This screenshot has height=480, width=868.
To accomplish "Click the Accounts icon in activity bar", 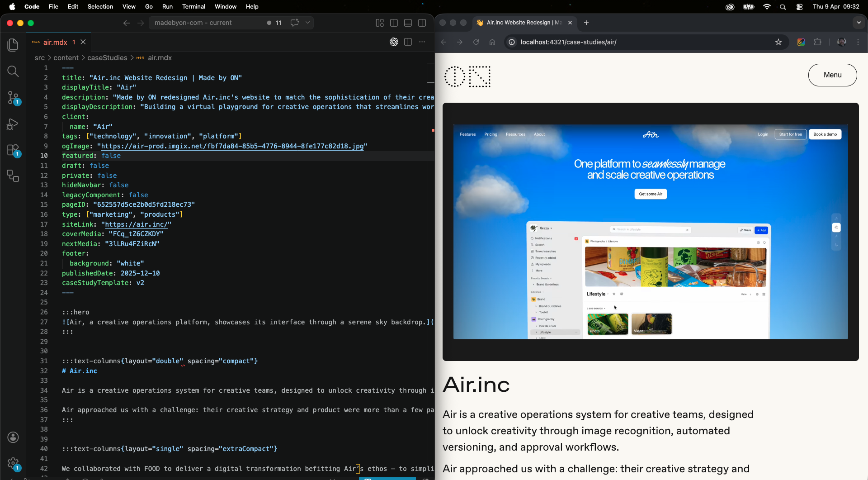I will pos(13,437).
